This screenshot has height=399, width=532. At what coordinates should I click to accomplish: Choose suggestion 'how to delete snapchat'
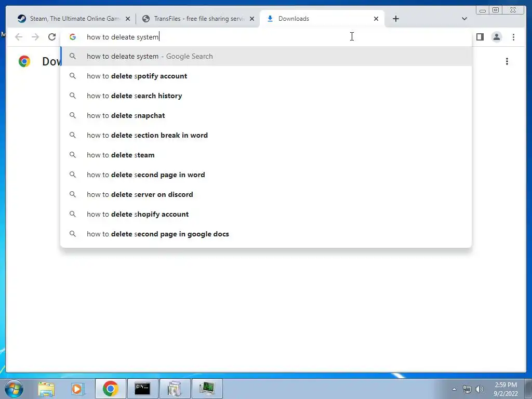(266, 115)
